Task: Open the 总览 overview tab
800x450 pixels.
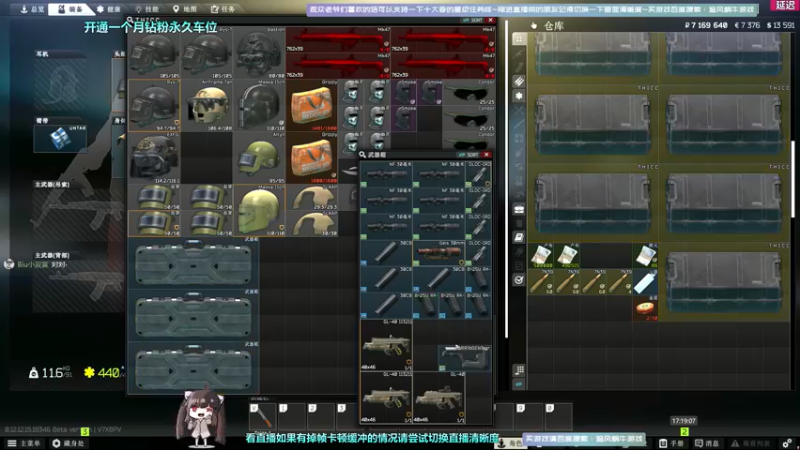Action: point(32,9)
